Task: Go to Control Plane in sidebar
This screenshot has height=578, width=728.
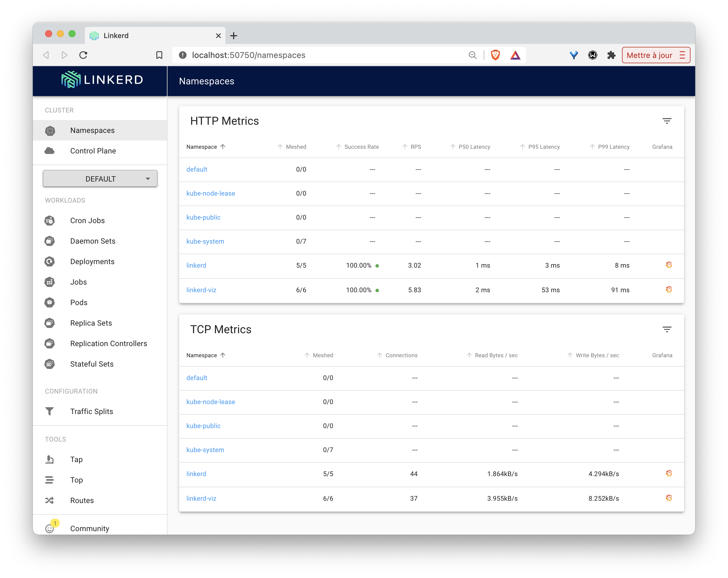Action: [100, 151]
